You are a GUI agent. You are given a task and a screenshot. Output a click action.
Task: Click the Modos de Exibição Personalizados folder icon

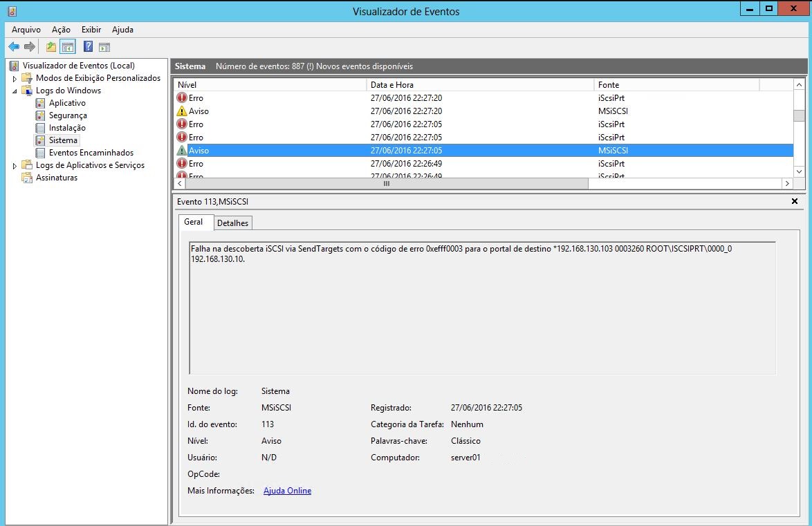pos(27,78)
